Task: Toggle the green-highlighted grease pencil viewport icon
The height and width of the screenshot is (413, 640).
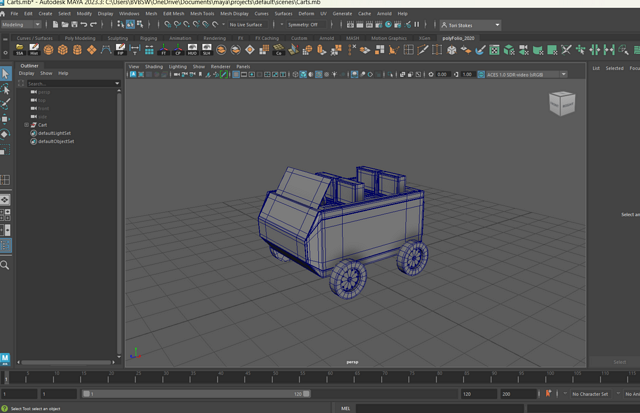Action: click(224, 74)
